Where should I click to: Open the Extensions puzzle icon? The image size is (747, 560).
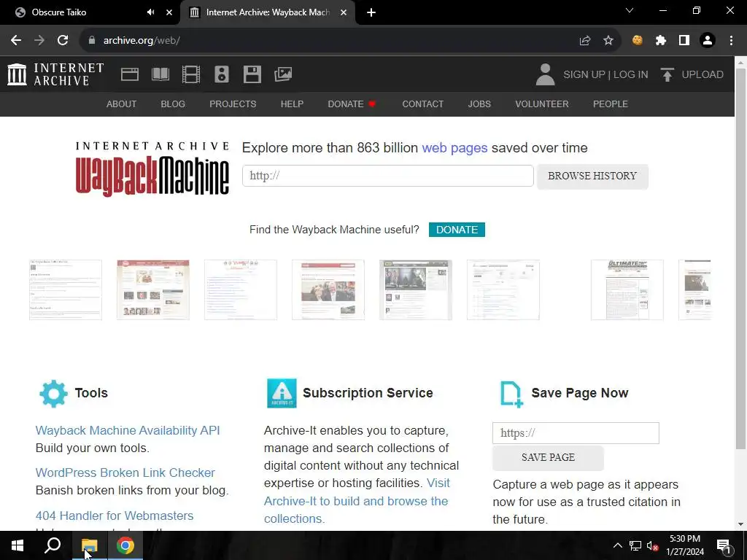pos(661,41)
